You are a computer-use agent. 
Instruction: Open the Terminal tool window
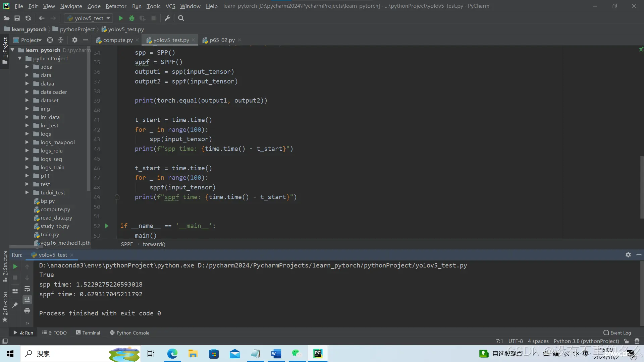pos(88,333)
